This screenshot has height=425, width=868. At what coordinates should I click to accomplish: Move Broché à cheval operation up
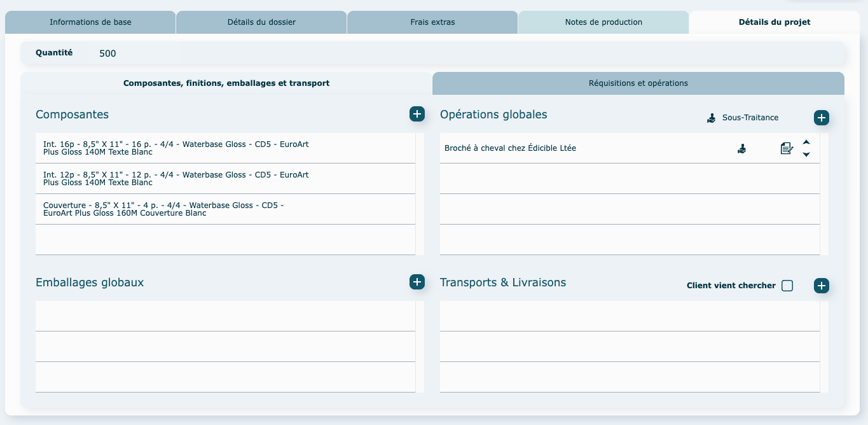[806, 143]
